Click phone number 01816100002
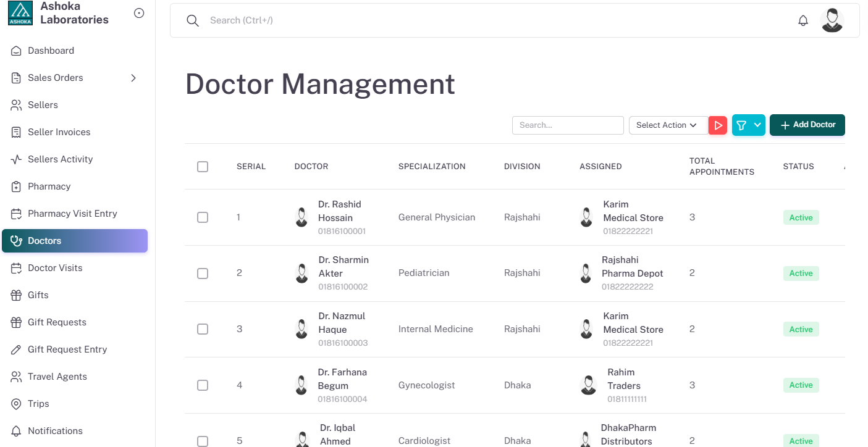The height and width of the screenshot is (447, 868). click(x=343, y=287)
